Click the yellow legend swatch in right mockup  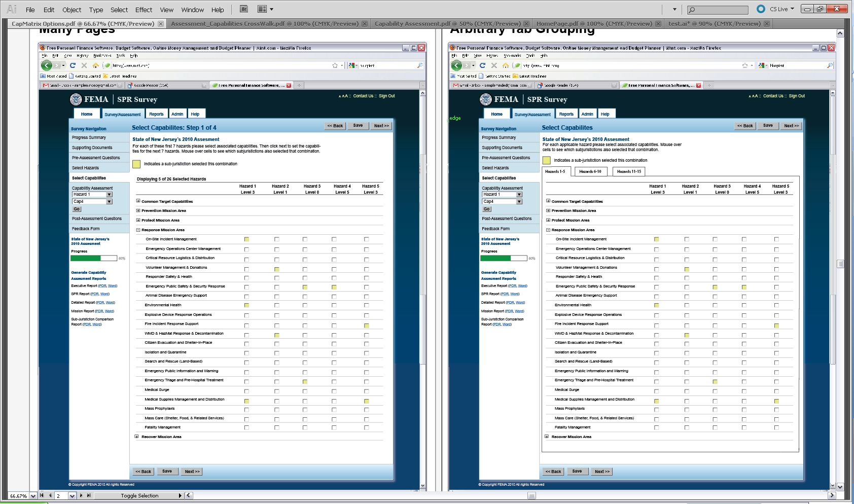coord(547,160)
